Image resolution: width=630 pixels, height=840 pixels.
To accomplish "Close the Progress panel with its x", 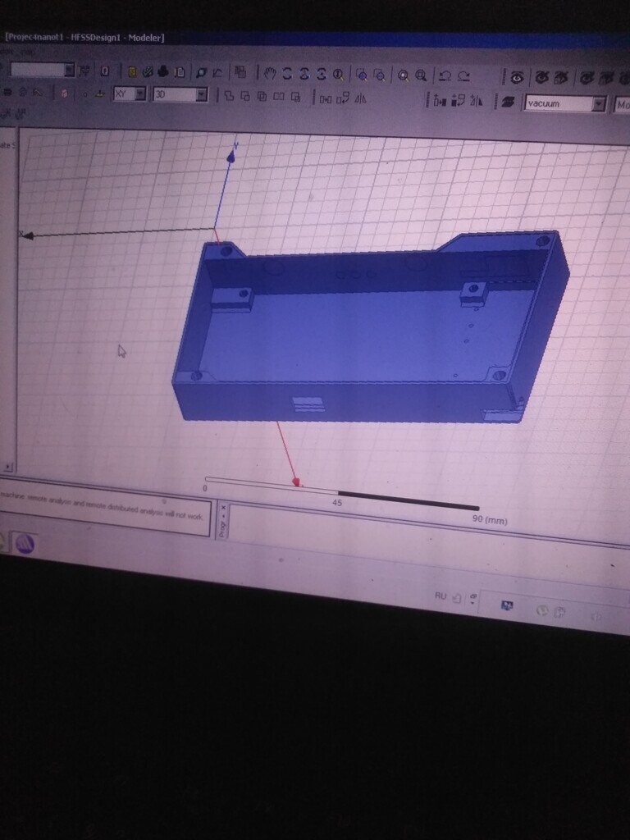I will (223, 507).
